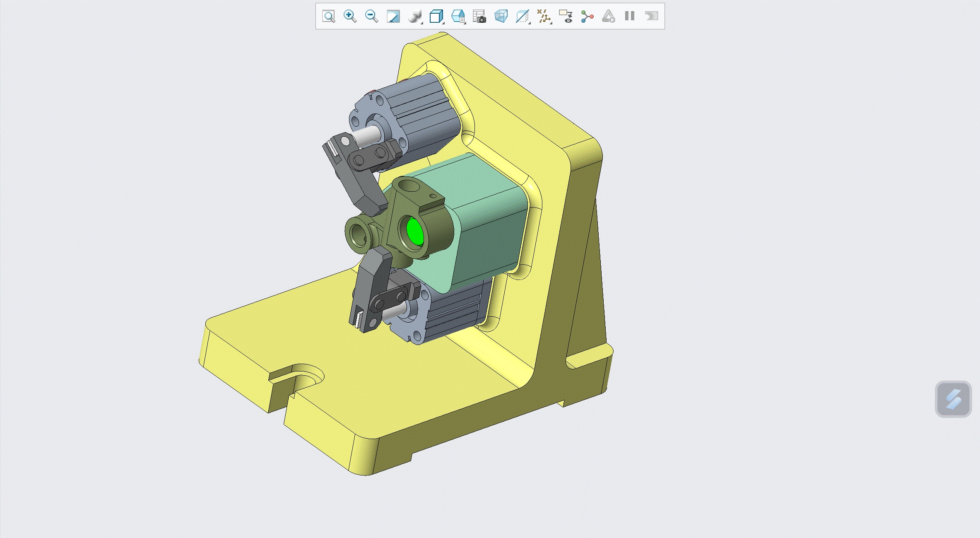This screenshot has height=538, width=980.
Task: Open the section view dropdown
Action: point(523,17)
